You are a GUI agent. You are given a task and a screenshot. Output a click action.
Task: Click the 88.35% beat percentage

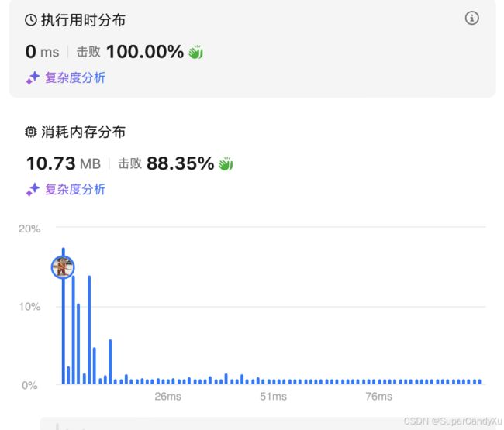pyautogui.click(x=181, y=163)
